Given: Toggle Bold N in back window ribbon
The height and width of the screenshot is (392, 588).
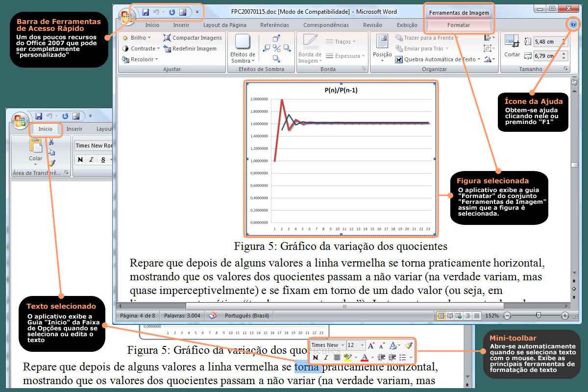Looking at the screenshot, I should [80, 160].
